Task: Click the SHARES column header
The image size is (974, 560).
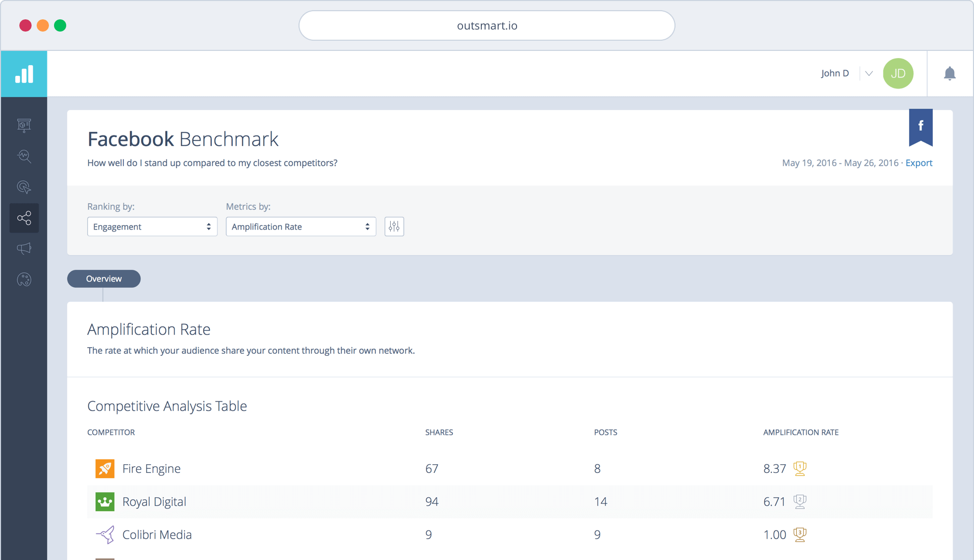Action: [x=439, y=432]
